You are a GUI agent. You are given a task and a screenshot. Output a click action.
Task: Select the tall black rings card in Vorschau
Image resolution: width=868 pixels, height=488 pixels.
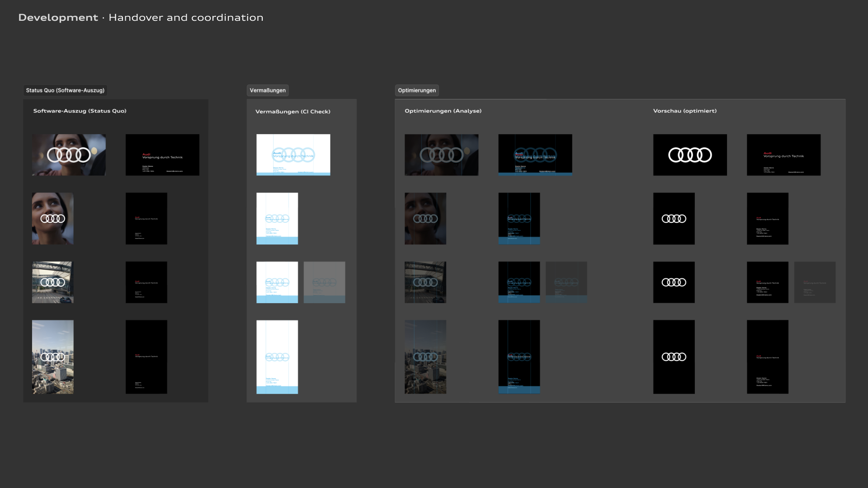coord(674,357)
